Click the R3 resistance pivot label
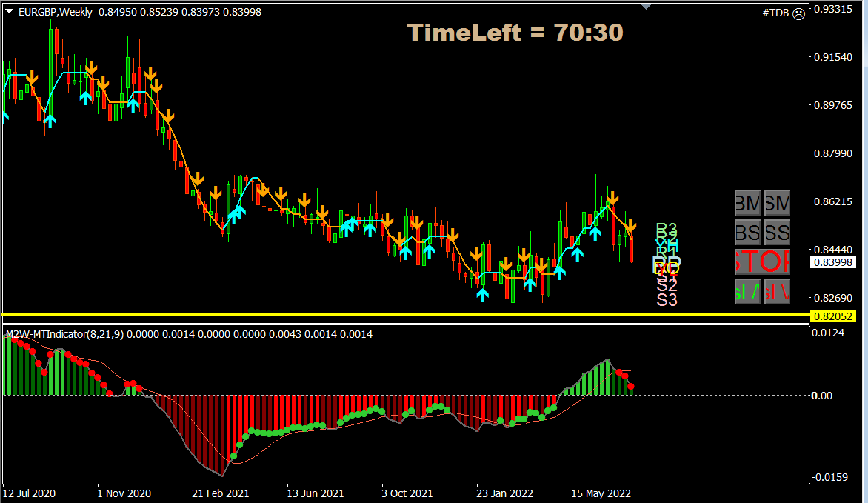868x503 pixels. (665, 230)
